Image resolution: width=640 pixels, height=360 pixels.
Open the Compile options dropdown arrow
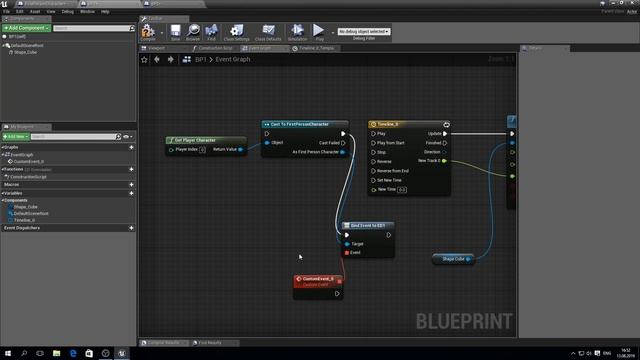pos(162,33)
